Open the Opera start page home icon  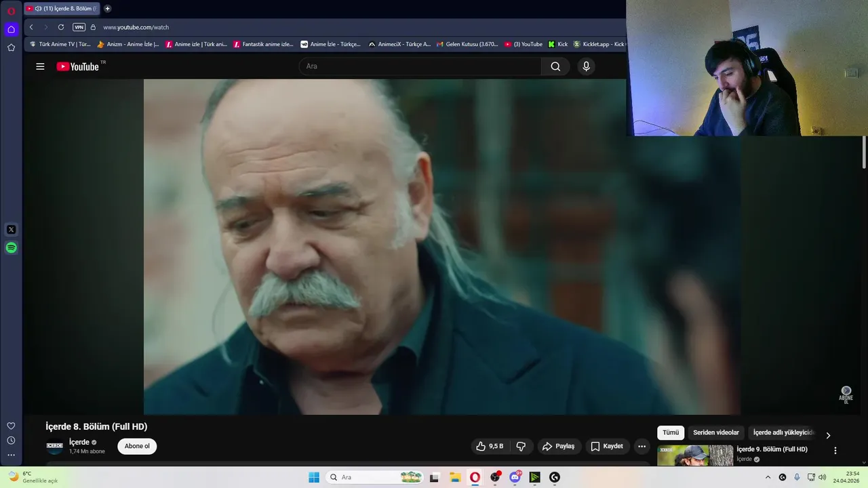11,29
